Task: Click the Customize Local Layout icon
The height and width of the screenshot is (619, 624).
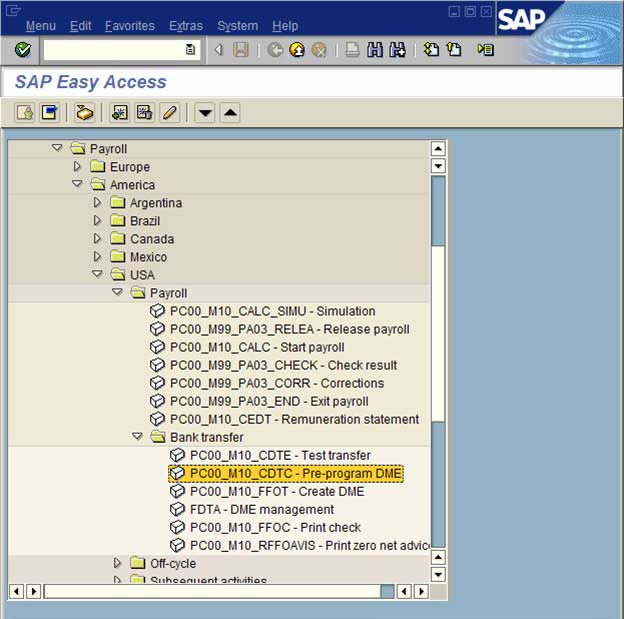Action: (x=486, y=50)
